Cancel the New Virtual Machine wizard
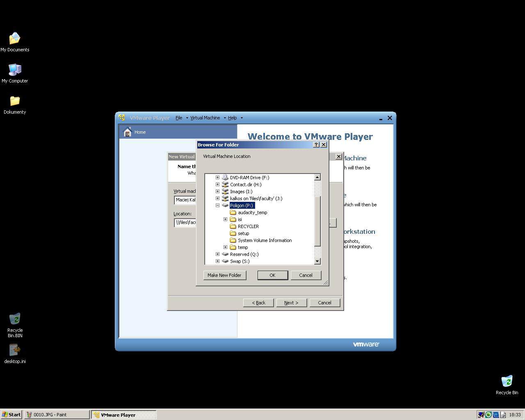Image resolution: width=525 pixels, height=420 pixels. tap(324, 303)
